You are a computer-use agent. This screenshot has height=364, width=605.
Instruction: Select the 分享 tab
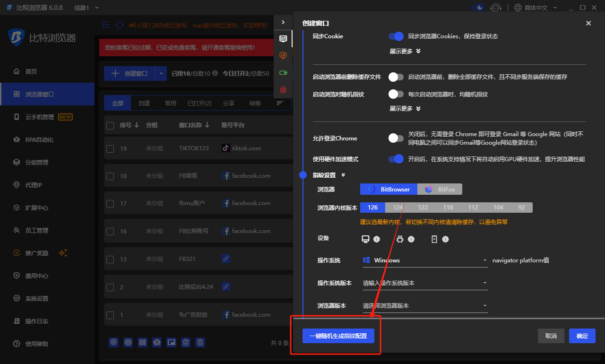coord(228,103)
